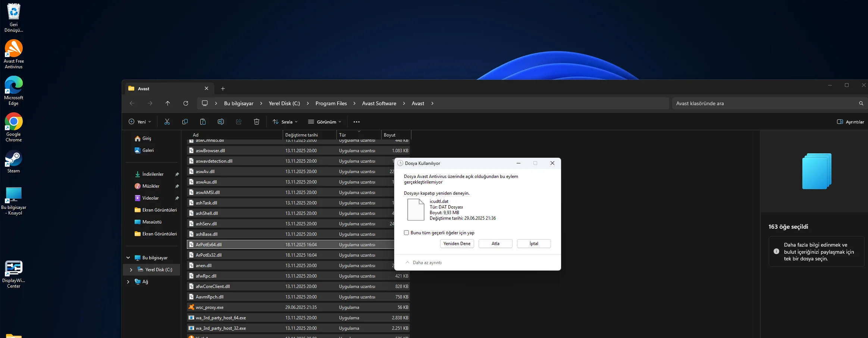Click the Yeniden Dene button
868x338 pixels.
click(457, 244)
